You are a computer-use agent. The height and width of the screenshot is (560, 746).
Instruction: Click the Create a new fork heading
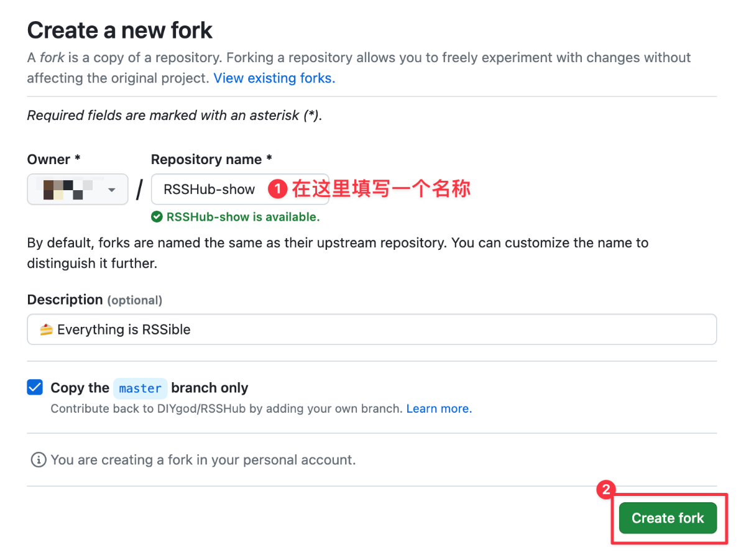pos(120,30)
